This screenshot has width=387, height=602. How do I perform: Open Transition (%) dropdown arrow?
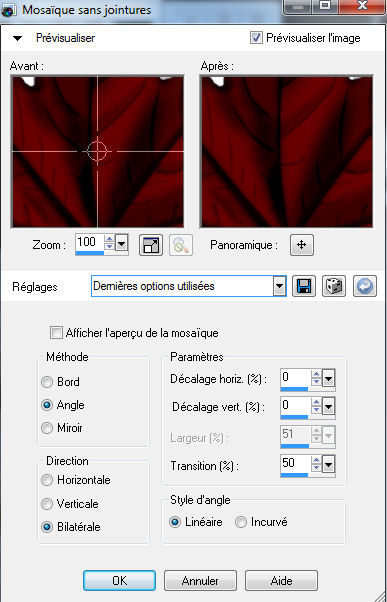(328, 465)
